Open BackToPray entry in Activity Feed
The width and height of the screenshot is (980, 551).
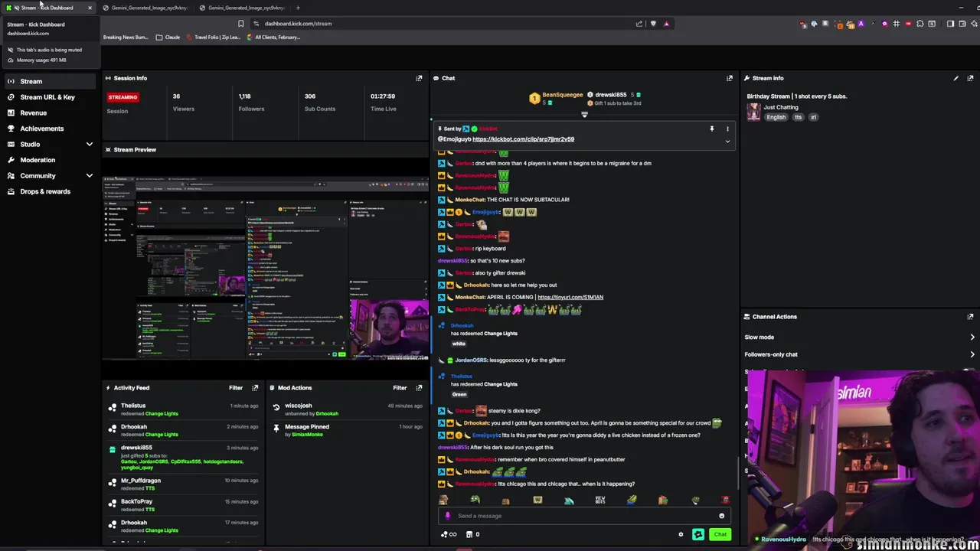tap(182, 505)
